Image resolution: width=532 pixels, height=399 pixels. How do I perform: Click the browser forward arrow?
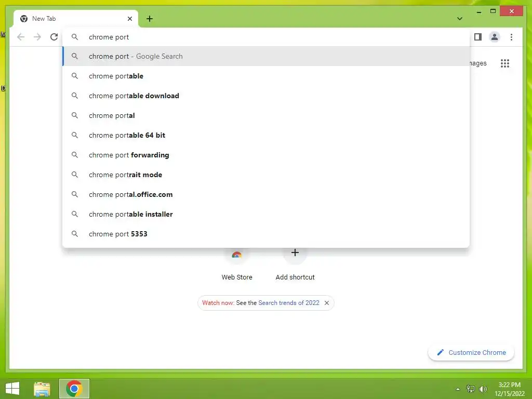pos(37,37)
